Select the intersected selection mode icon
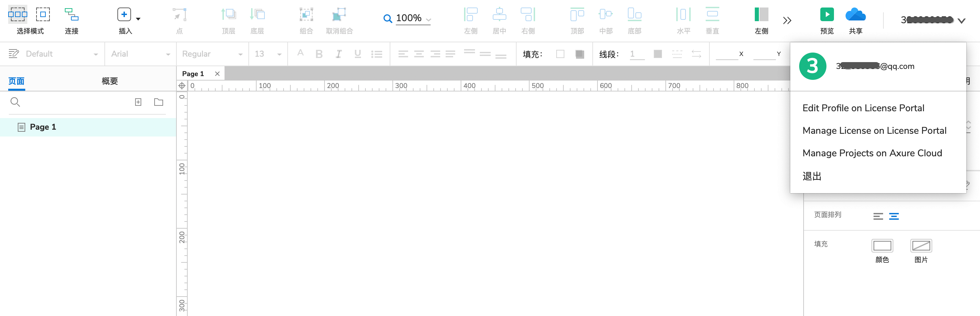The image size is (980, 316). click(x=17, y=14)
